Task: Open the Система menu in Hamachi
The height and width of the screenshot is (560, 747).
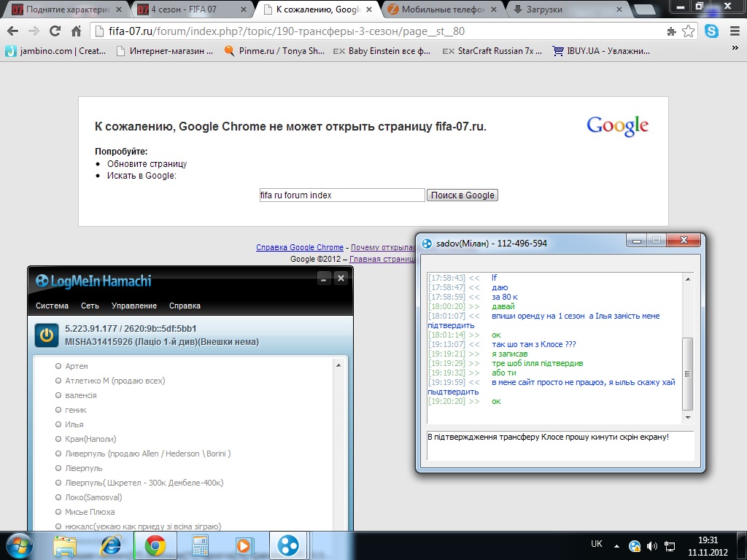Action: (x=52, y=306)
